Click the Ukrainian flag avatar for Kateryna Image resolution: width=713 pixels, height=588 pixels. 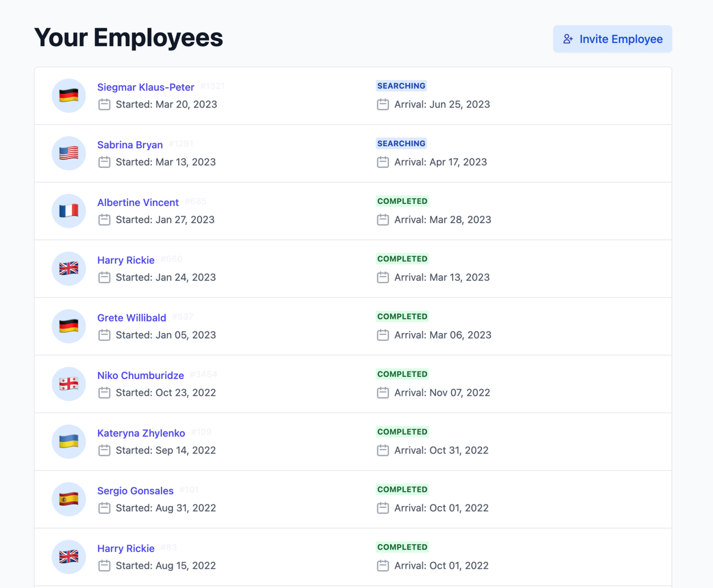pyautogui.click(x=69, y=442)
